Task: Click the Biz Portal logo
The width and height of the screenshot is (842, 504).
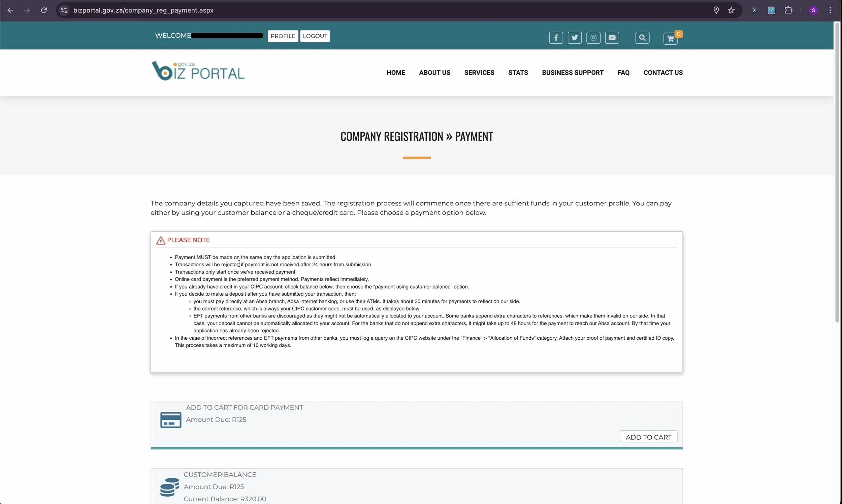Action: coord(198,71)
